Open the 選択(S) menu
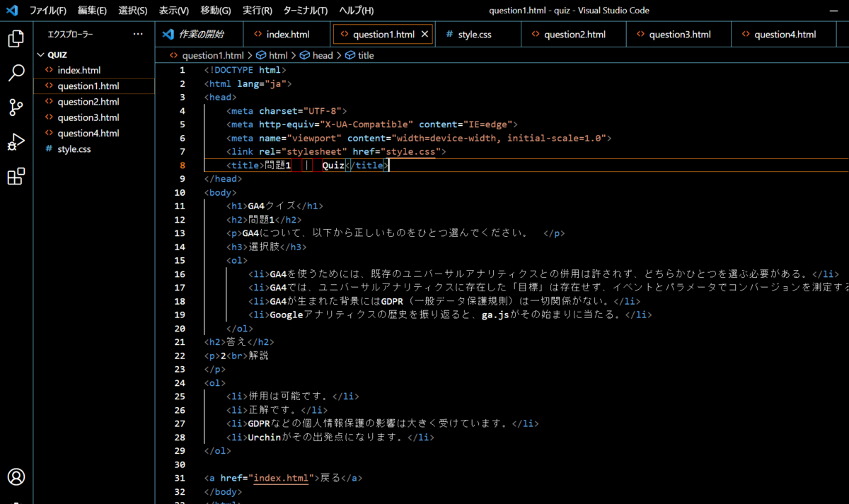Image resolution: width=849 pixels, height=504 pixels. 133,11
